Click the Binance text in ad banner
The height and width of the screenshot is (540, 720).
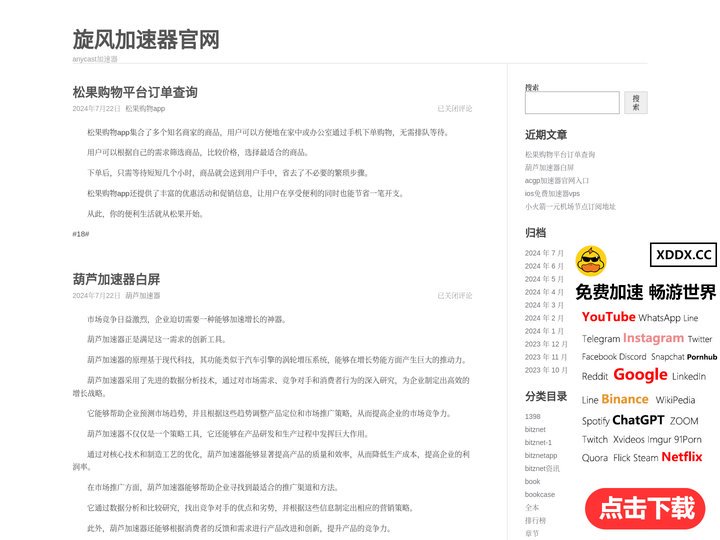pos(624,399)
